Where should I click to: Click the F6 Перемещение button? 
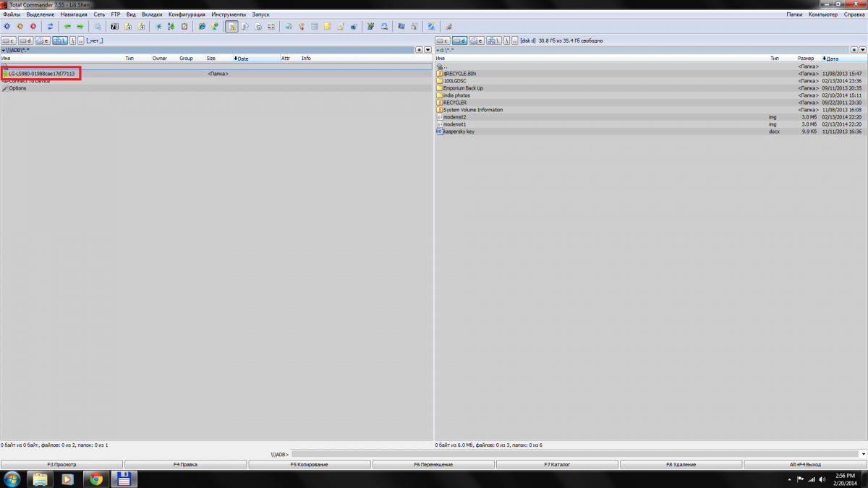[x=433, y=464]
